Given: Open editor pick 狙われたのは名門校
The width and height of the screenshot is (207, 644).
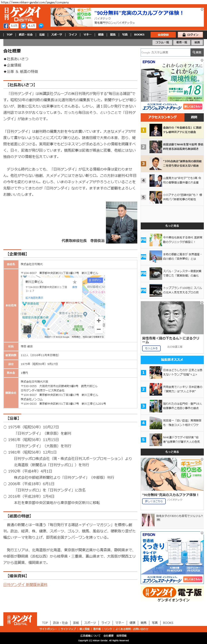Looking at the screenshot, I should 172,406.
